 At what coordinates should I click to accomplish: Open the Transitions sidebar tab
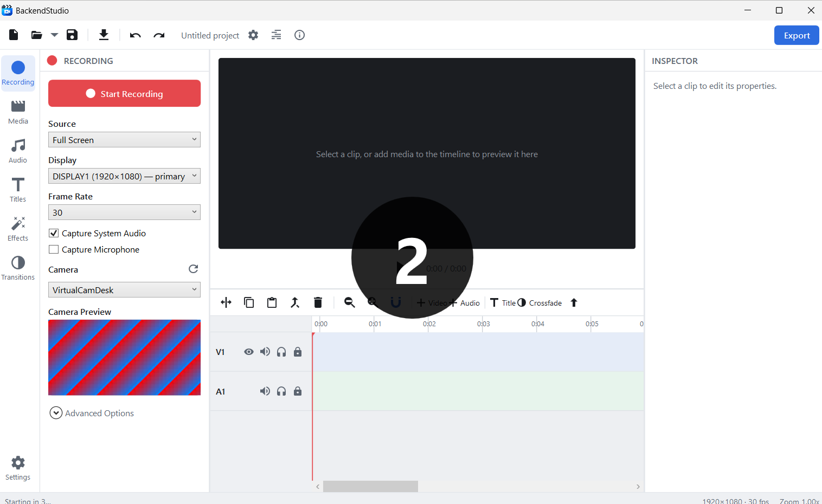pos(18,268)
